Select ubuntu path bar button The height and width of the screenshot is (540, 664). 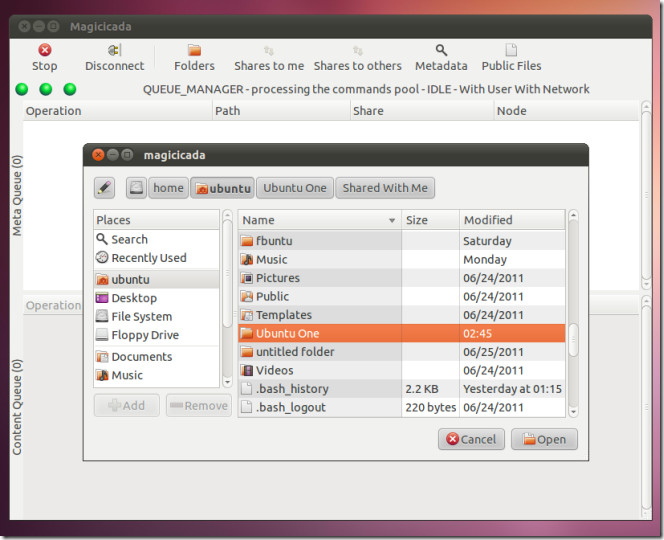click(222, 188)
